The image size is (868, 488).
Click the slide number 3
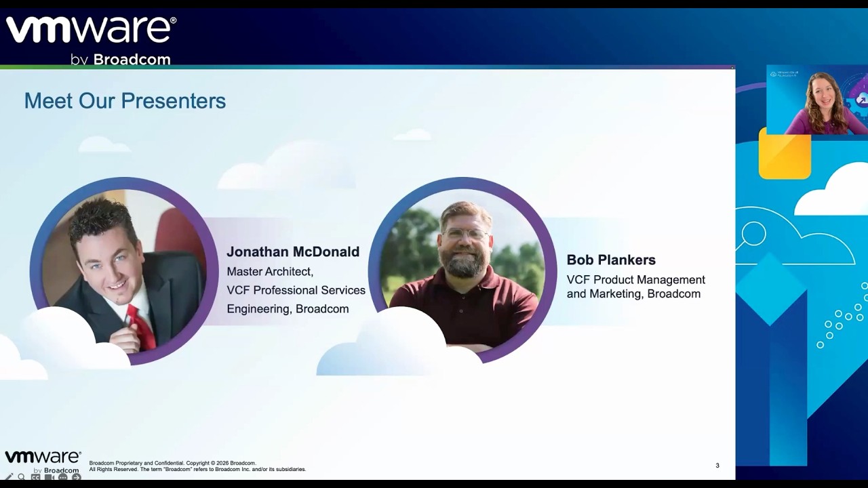tap(717, 466)
